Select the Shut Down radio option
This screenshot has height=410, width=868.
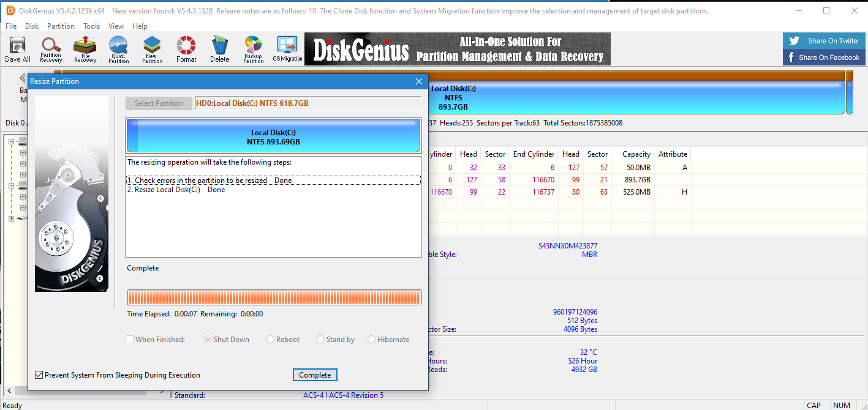(x=208, y=340)
